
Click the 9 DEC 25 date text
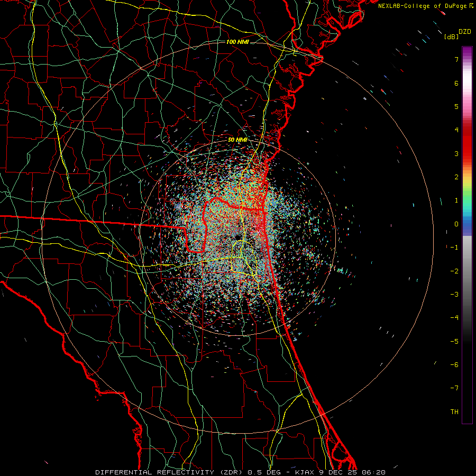coord(339,472)
